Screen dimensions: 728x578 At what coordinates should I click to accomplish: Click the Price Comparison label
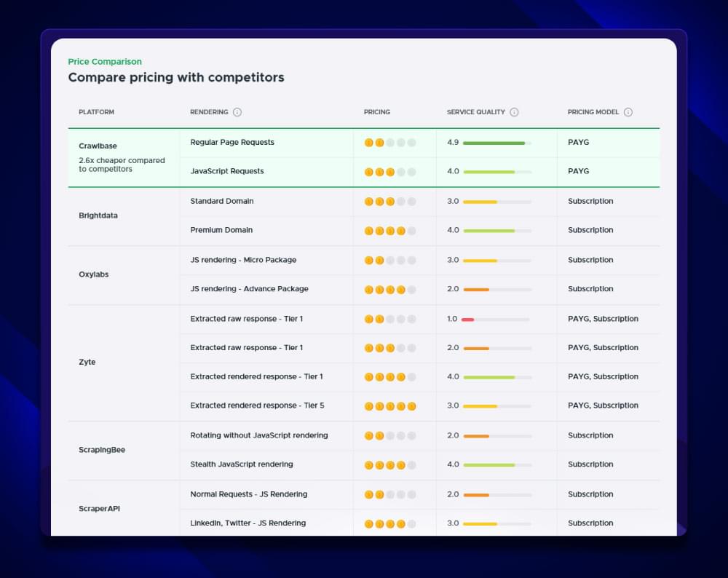[x=105, y=61]
